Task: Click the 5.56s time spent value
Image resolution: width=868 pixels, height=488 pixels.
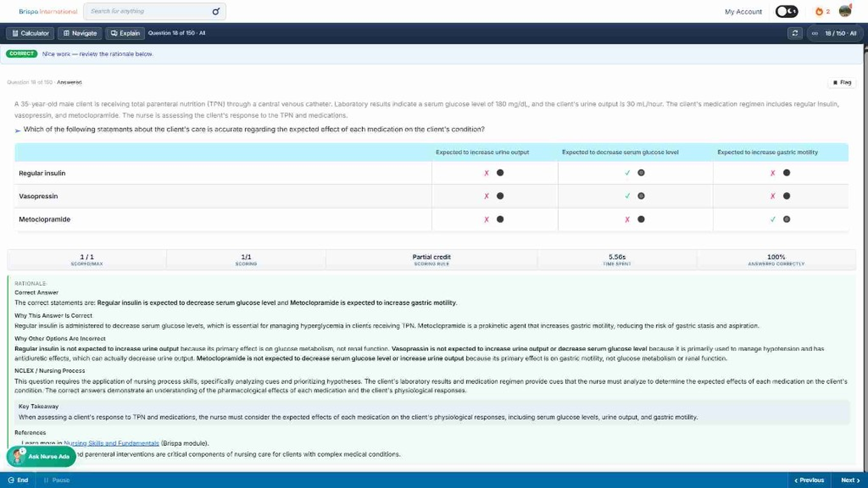Action: click(617, 257)
